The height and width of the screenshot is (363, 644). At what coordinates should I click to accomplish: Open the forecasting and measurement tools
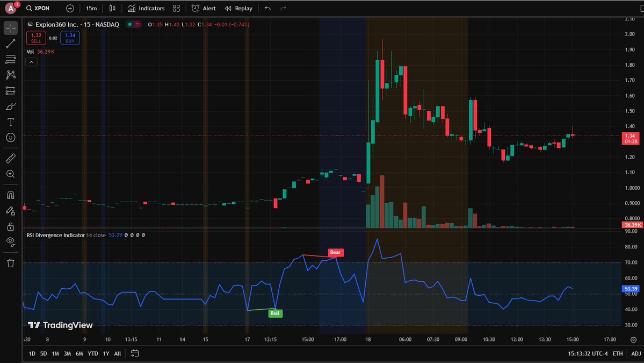11,90
